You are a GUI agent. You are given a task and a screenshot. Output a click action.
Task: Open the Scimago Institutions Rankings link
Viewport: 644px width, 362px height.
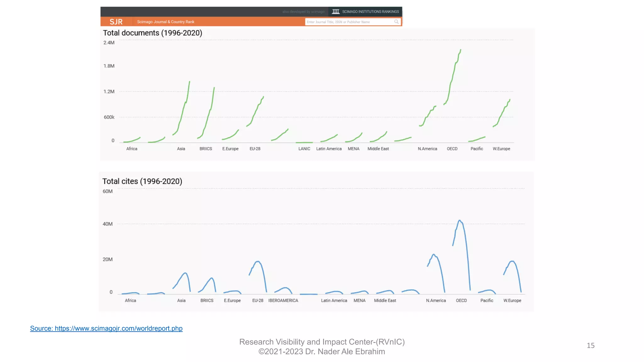[370, 12]
